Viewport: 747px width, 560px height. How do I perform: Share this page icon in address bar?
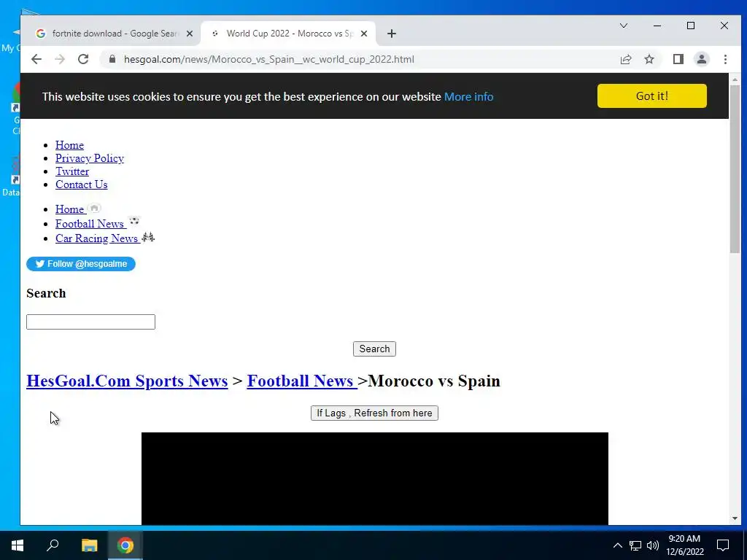[625, 59]
